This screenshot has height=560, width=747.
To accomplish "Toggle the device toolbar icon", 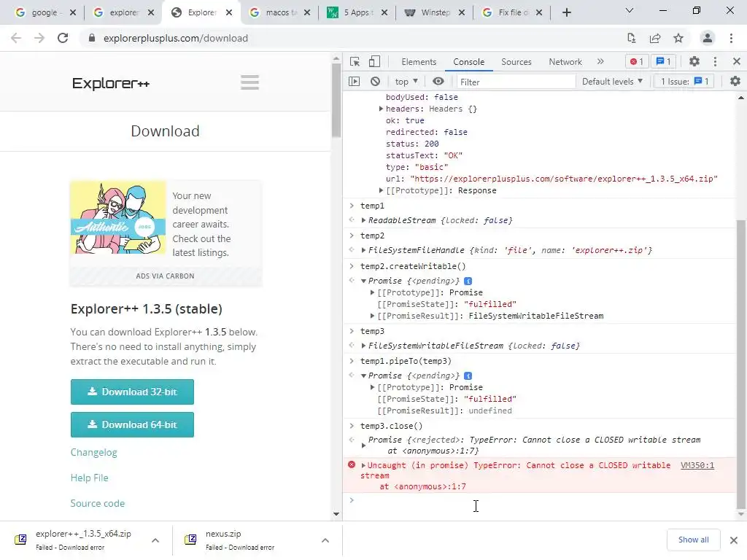I will pos(374,61).
